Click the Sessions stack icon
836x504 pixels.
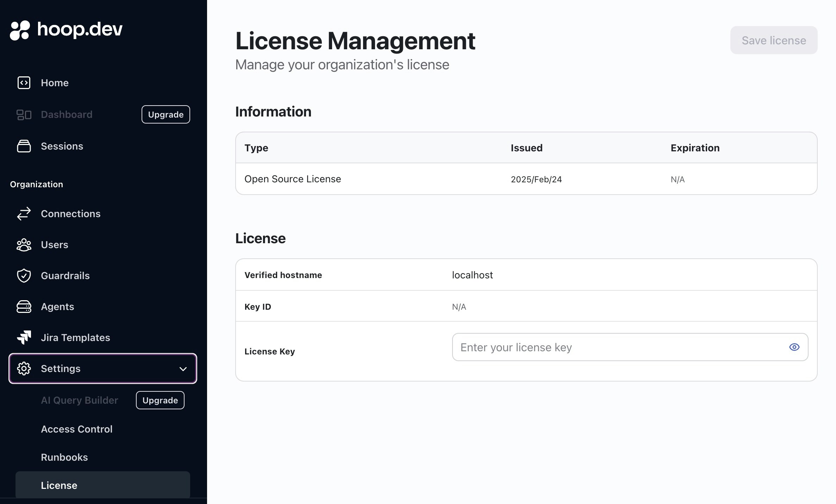point(24,146)
